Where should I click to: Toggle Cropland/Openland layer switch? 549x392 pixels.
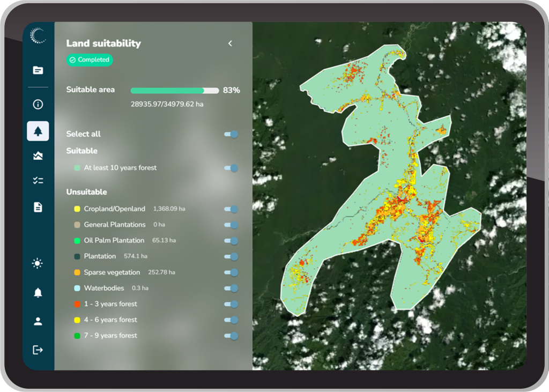tap(231, 209)
